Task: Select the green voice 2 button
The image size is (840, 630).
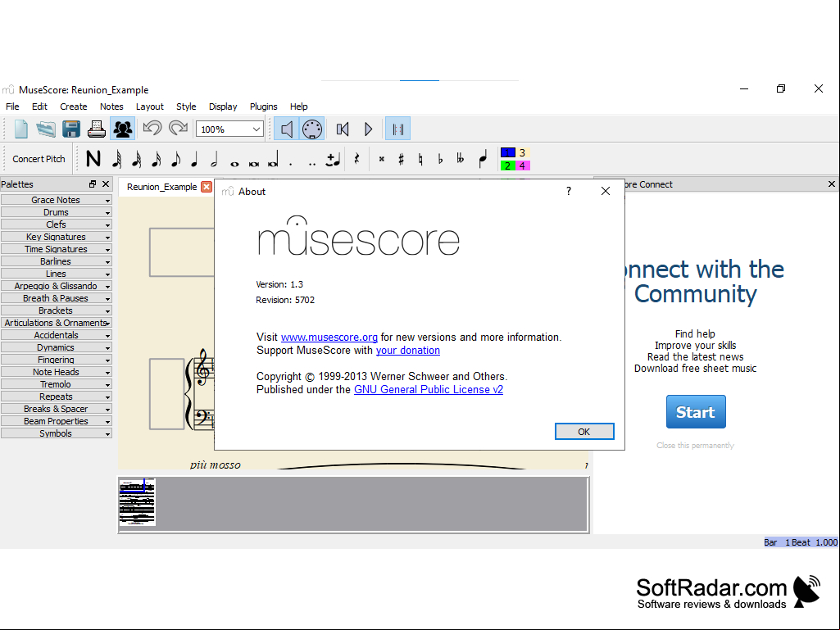Action: tap(508, 165)
